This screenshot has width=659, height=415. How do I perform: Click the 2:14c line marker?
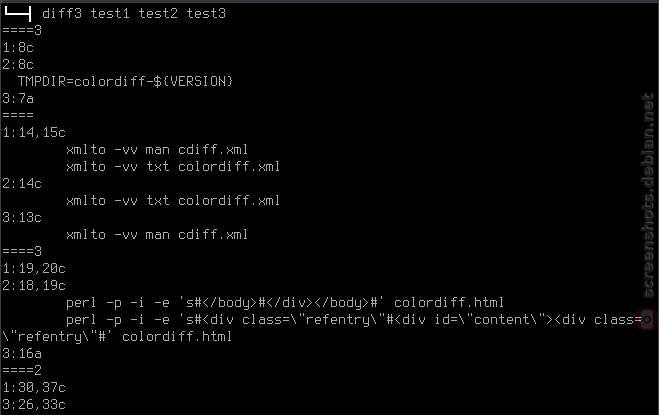click(x=22, y=183)
